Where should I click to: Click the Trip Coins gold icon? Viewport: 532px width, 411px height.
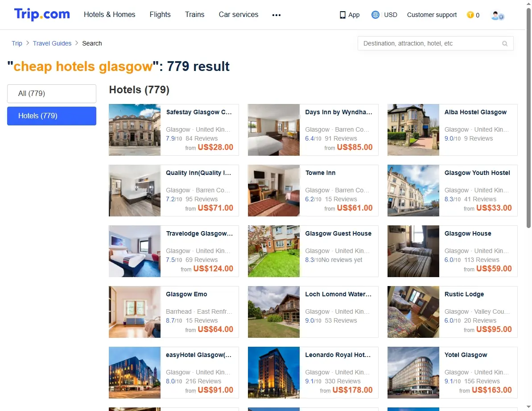[470, 15]
